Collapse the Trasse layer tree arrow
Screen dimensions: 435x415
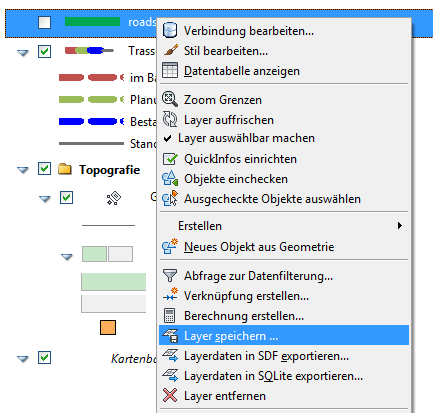click(x=23, y=53)
